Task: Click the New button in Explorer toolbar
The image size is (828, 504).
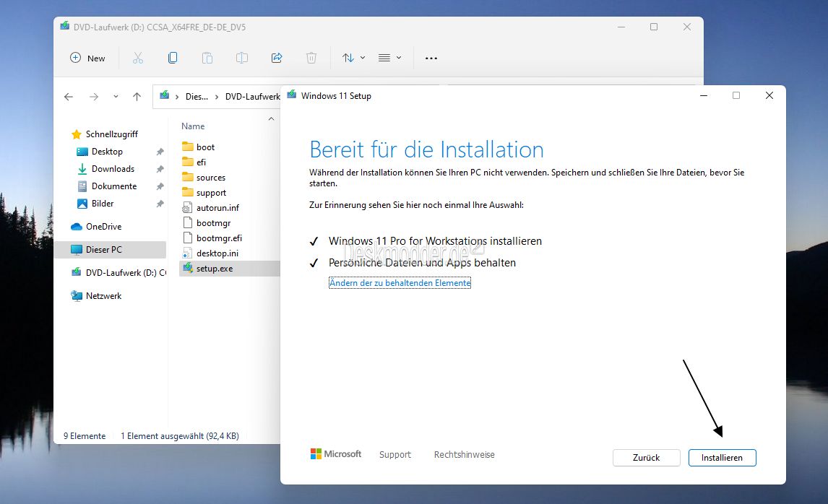Action: click(87, 58)
